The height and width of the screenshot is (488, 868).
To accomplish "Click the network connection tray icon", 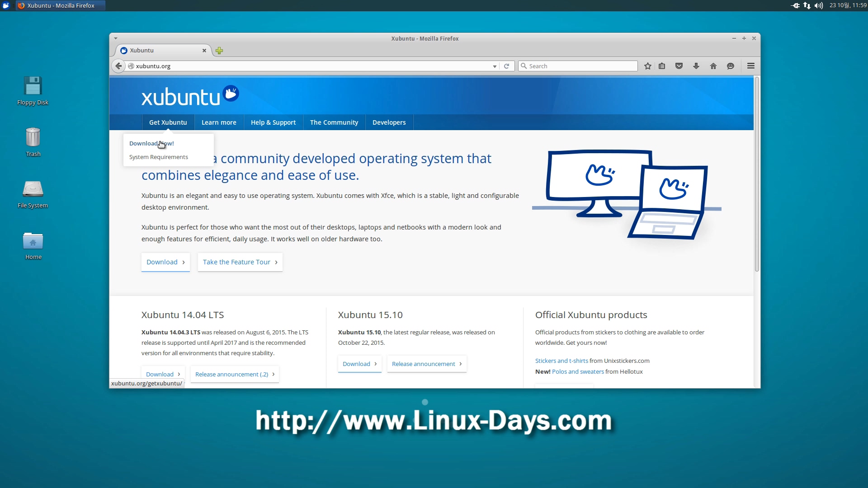I will pyautogui.click(x=807, y=5).
